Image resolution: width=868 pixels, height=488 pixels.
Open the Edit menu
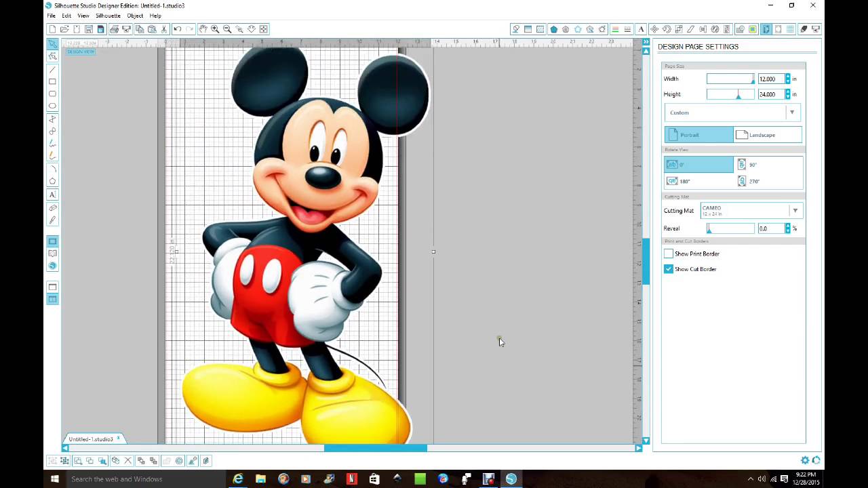[66, 16]
